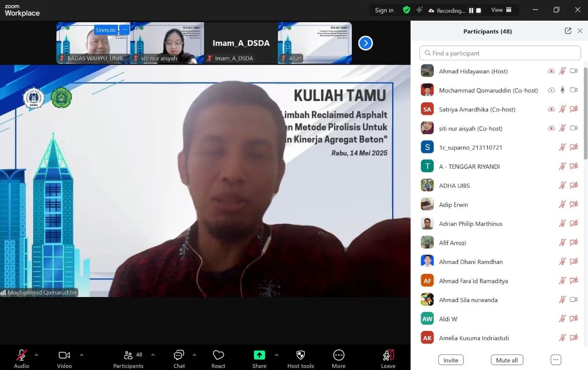Open the three-dot menu beside Mute all
The width and height of the screenshot is (588, 370).
pos(556,360)
